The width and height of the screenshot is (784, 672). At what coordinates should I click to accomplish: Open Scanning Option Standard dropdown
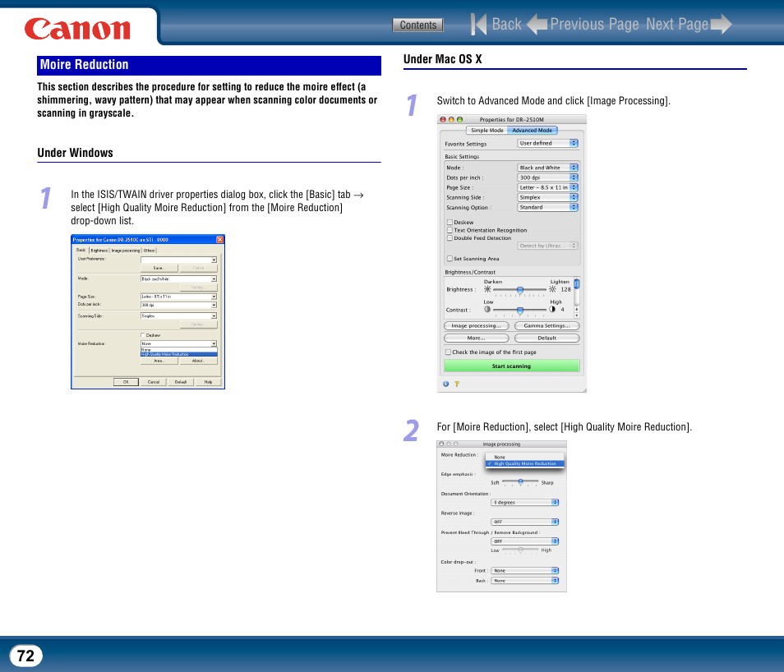point(547,207)
